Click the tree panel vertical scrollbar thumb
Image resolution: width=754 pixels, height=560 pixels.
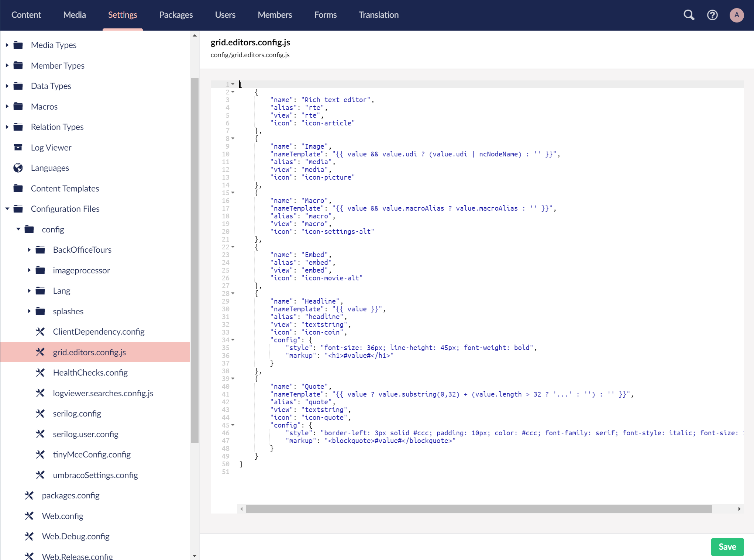(194, 260)
